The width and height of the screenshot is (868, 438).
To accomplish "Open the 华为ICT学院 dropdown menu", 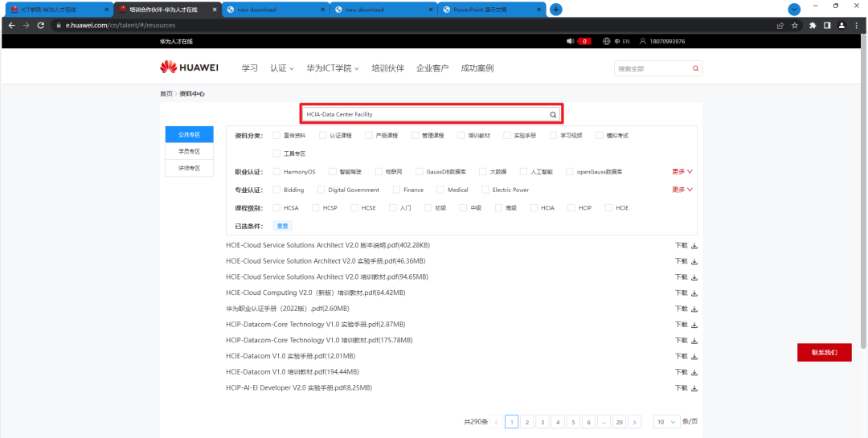I will pos(333,68).
